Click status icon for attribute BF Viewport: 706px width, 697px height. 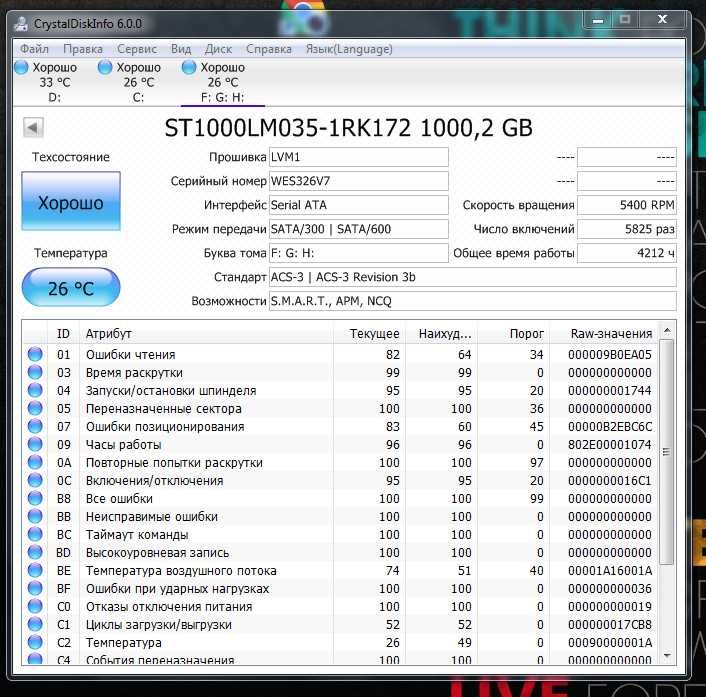[35, 588]
